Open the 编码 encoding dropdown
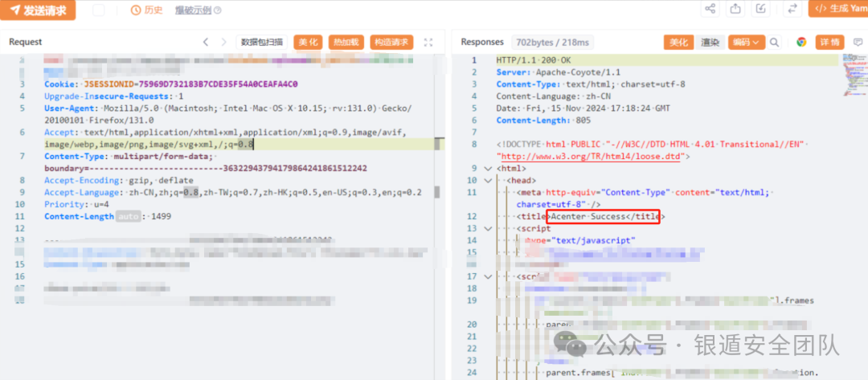The height and width of the screenshot is (380, 868). pos(747,42)
